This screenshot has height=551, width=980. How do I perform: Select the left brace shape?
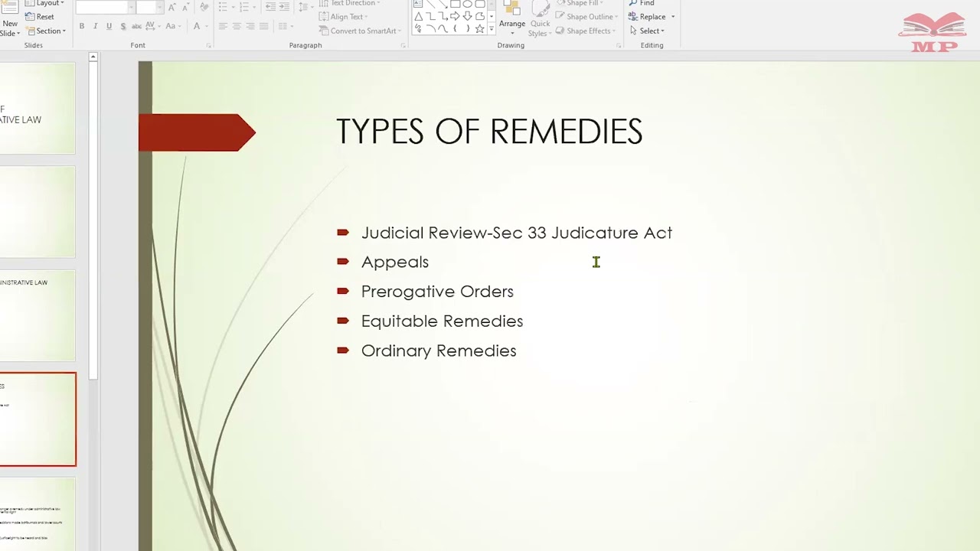pyautogui.click(x=455, y=29)
